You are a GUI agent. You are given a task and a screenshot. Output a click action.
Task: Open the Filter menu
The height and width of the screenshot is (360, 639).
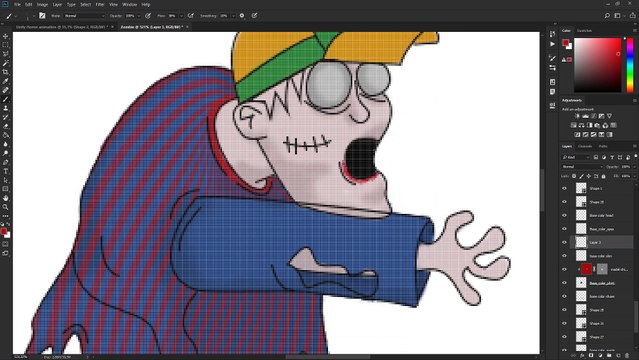[100, 4]
